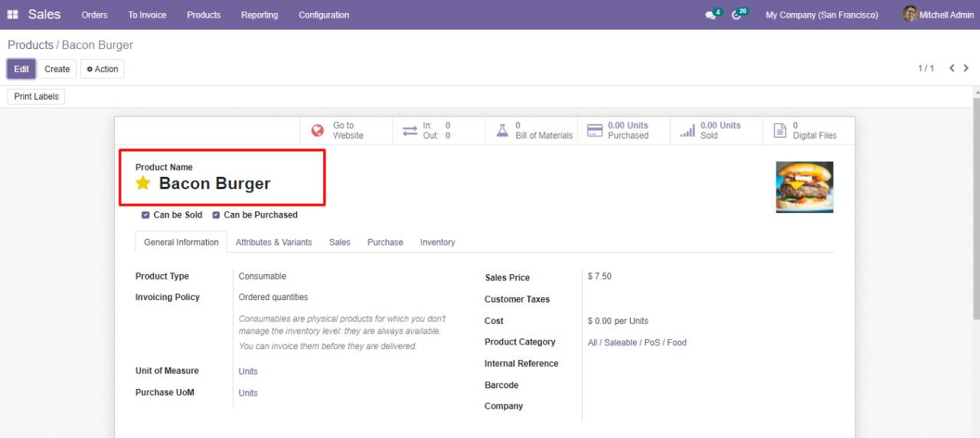Click the Bacon Burger product name

[214, 184]
